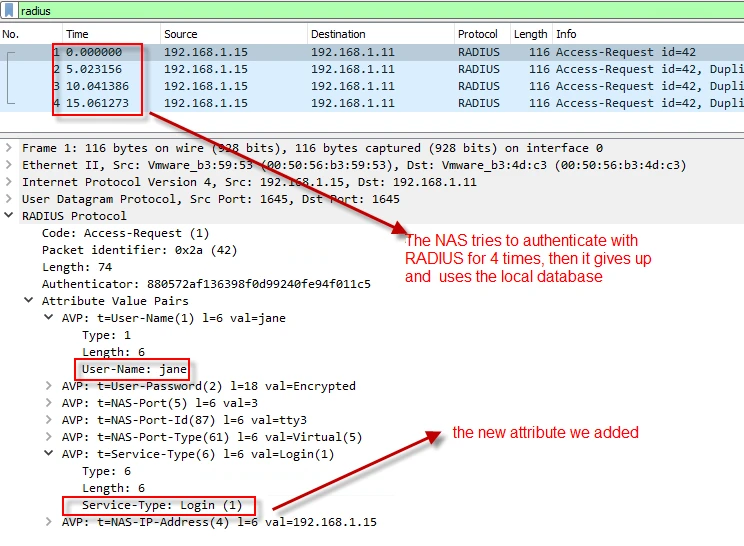Select the User-Name: jane field
The width and height of the screenshot is (744, 546).
click(130, 369)
